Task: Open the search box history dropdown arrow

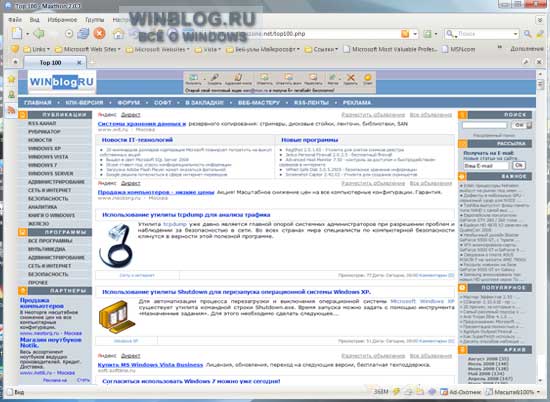Action: 515,34
